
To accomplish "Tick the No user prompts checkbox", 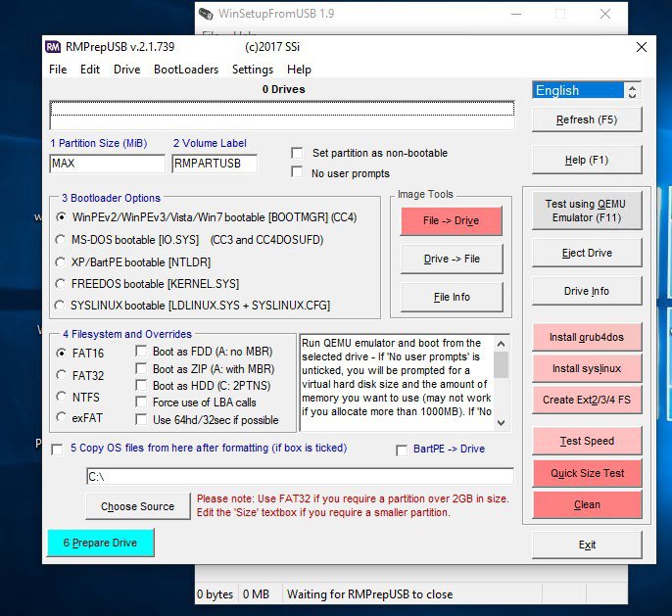I will coord(297,172).
